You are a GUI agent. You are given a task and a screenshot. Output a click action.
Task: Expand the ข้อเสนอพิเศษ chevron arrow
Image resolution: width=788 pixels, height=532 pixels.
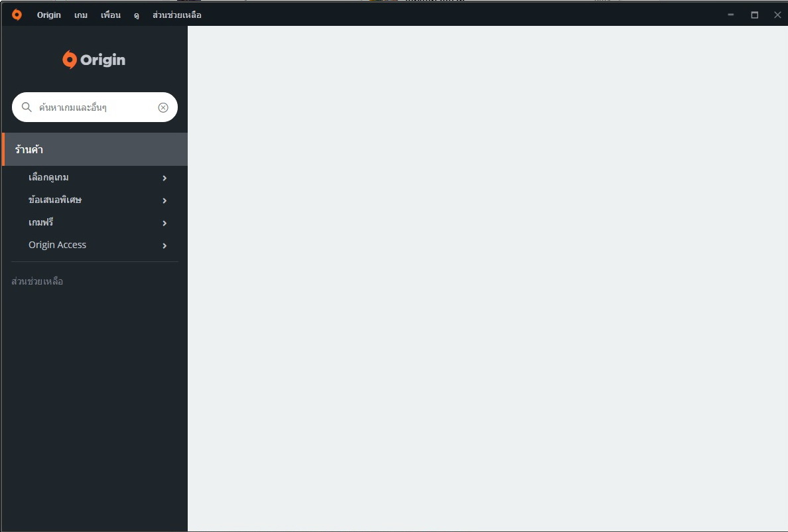[x=164, y=200]
